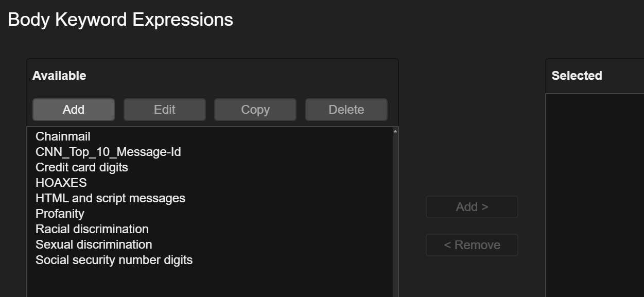Select the Sexual discrimination entry
Screen dimensions: 644x297
point(94,244)
